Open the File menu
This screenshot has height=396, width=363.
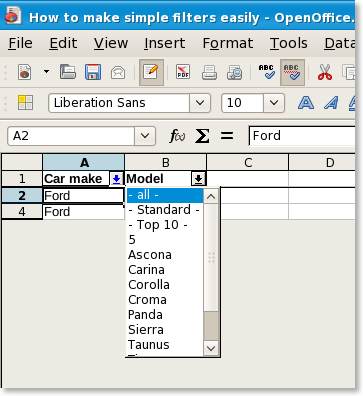(20, 43)
